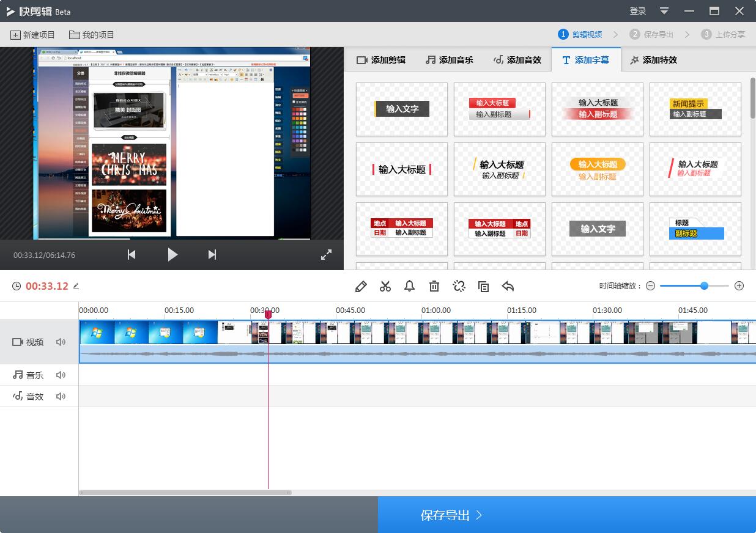Click the scissors split tool
Screen dimensions: 756x533
[385, 286]
